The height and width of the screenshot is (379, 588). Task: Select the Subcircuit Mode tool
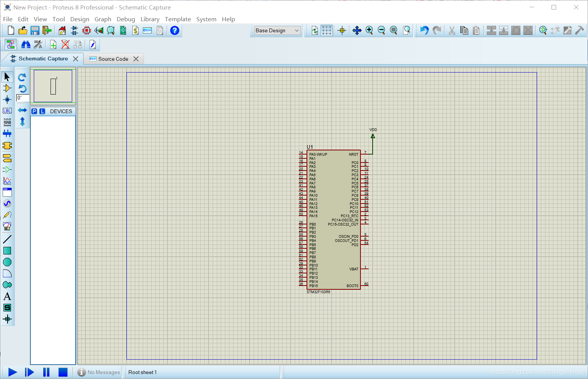[x=7, y=146]
